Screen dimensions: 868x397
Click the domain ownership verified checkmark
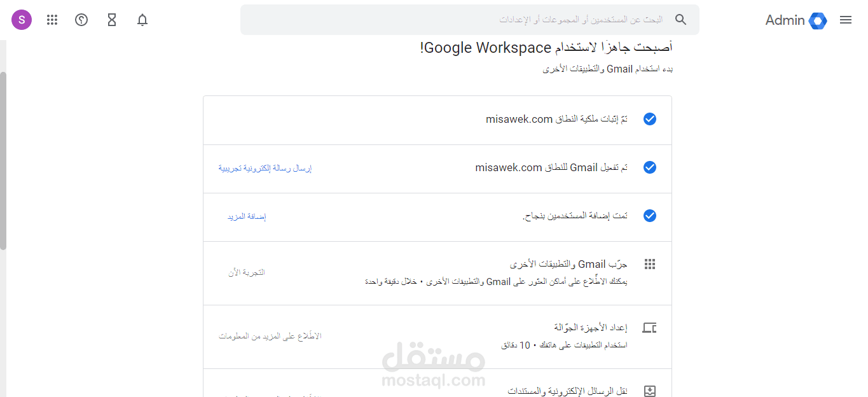click(650, 119)
